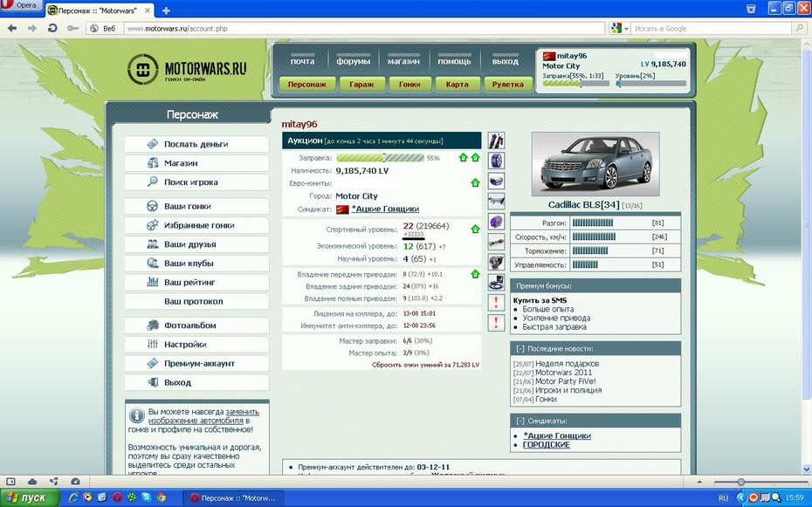This screenshot has height=507, width=812.
Task: Click the browser forward arrow
Action: [x=32, y=28]
